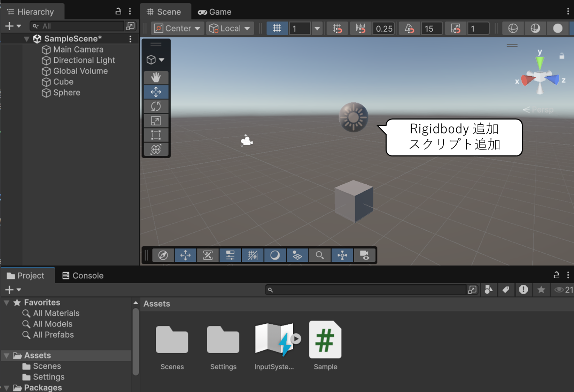
Task: Select the Rotate tool in Scene toolbar
Action: (x=156, y=106)
